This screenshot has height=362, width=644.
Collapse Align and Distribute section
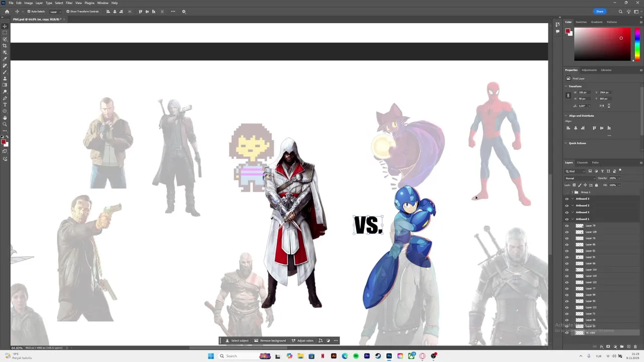click(566, 116)
